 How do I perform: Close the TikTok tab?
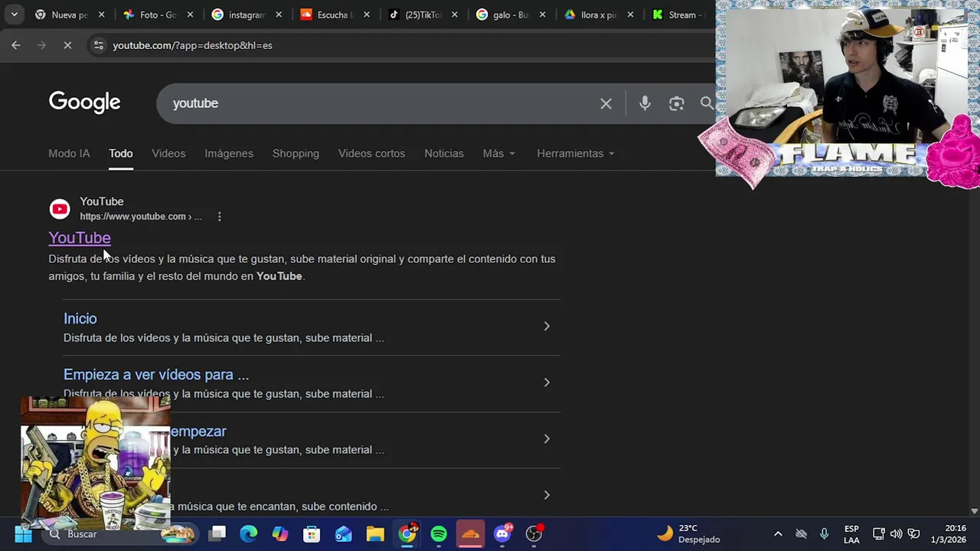455,15
